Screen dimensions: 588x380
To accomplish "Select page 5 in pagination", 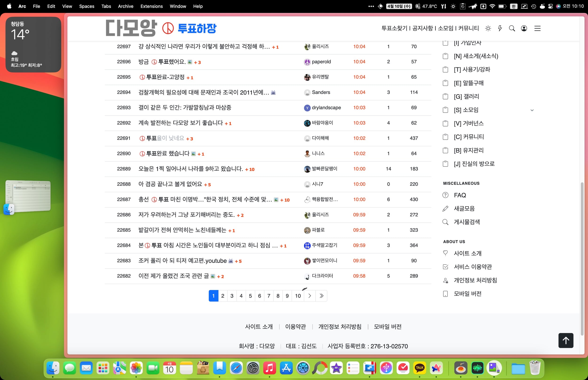I will 250,296.
